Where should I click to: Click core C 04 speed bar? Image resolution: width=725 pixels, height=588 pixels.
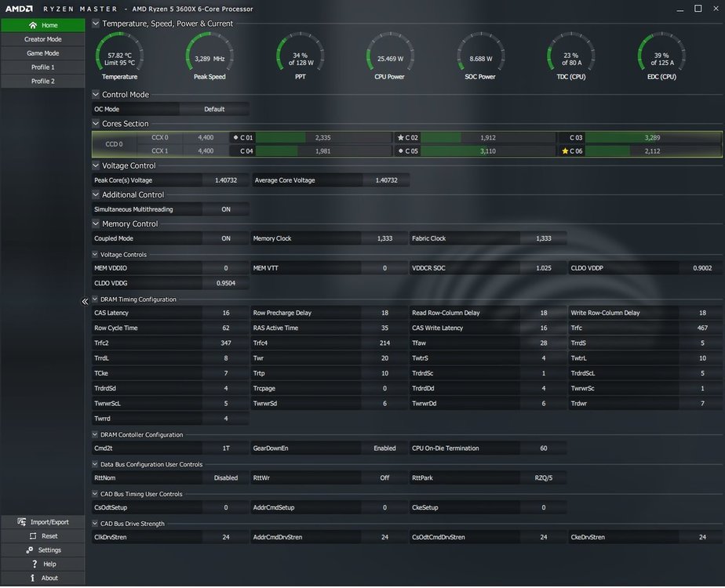click(323, 151)
